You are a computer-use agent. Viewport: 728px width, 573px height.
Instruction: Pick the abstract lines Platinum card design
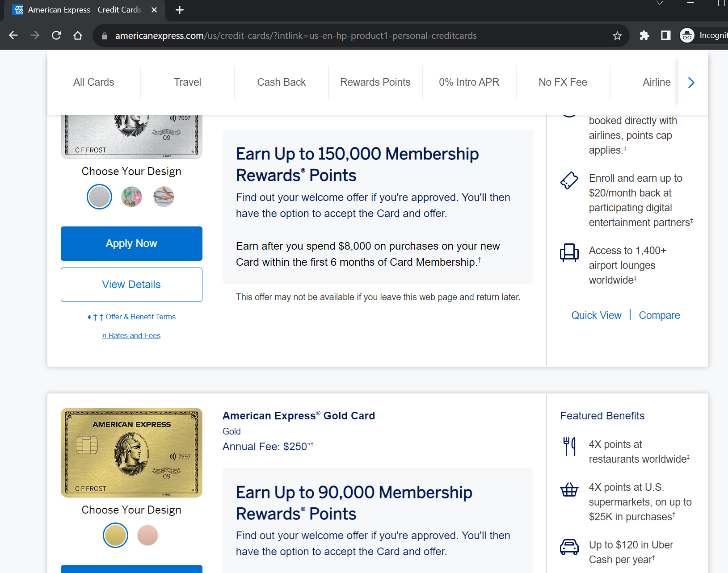coord(164,197)
